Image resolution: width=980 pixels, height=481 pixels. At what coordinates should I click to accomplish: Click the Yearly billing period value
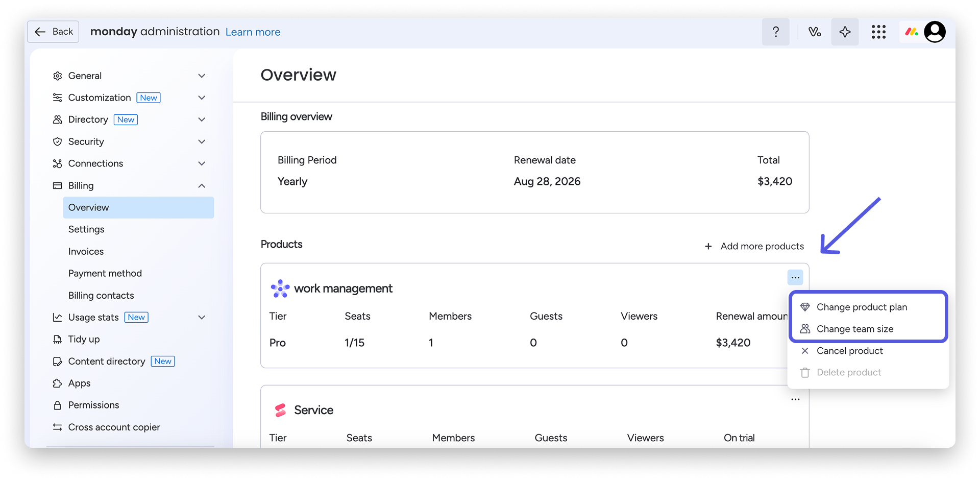(292, 181)
